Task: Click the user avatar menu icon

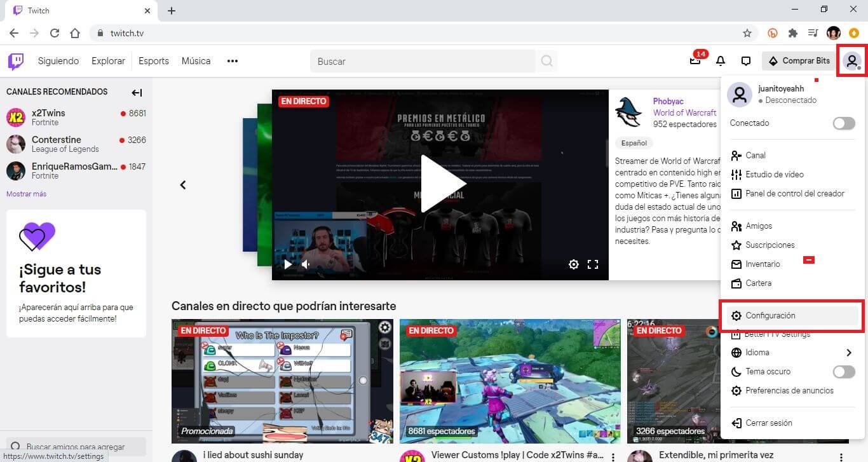Action: tap(851, 61)
